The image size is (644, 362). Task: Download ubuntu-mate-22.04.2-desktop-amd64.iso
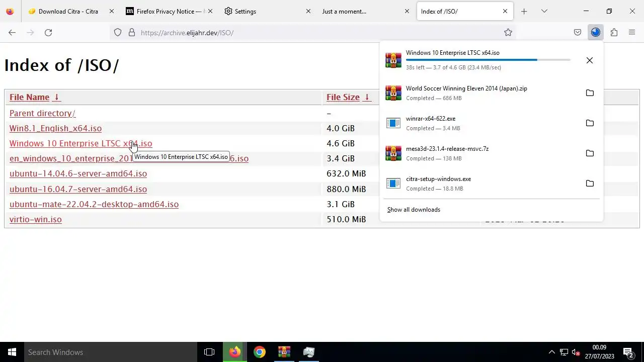coord(94,204)
